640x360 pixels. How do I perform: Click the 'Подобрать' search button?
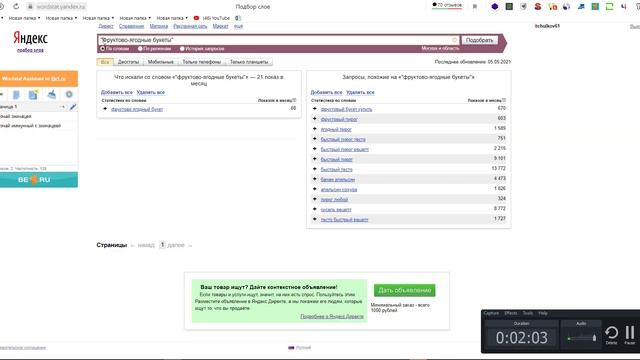pyautogui.click(x=480, y=40)
